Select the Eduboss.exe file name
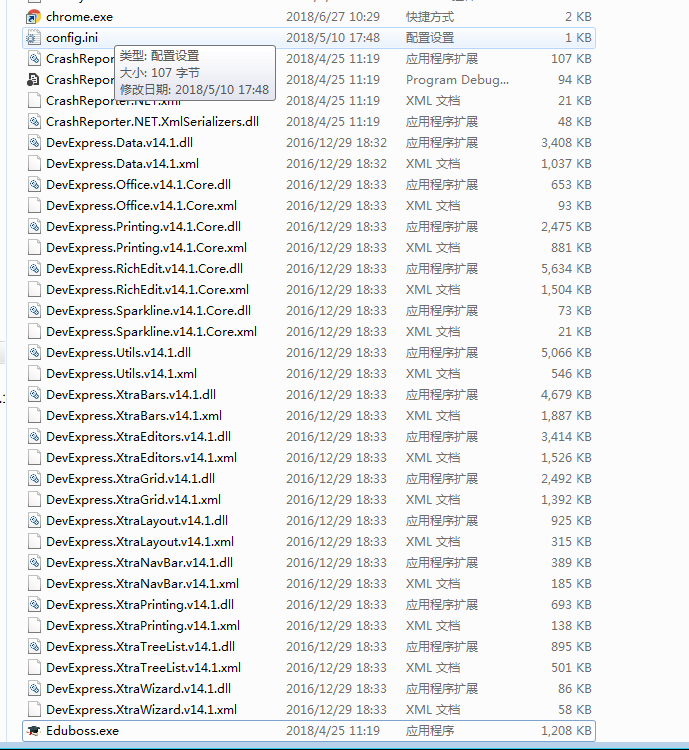Viewport: 689px width, 750px height. pyautogui.click(x=82, y=730)
